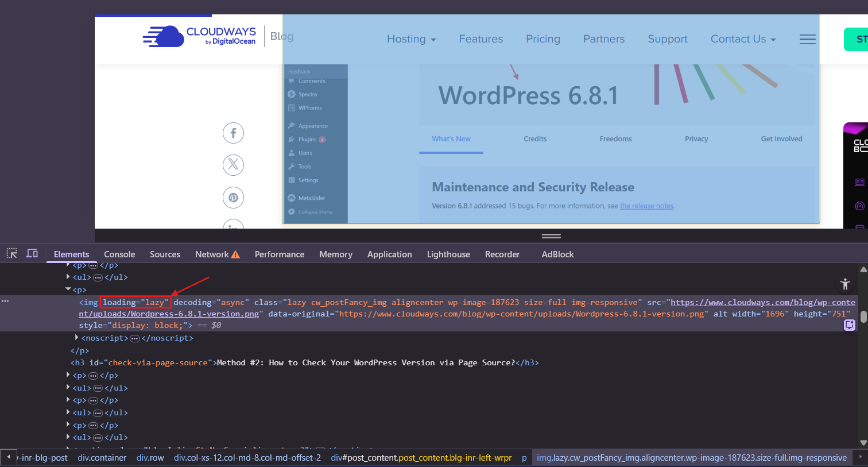Share via the Facebook icon
Viewport: 868px width, 467px height.
tap(233, 133)
